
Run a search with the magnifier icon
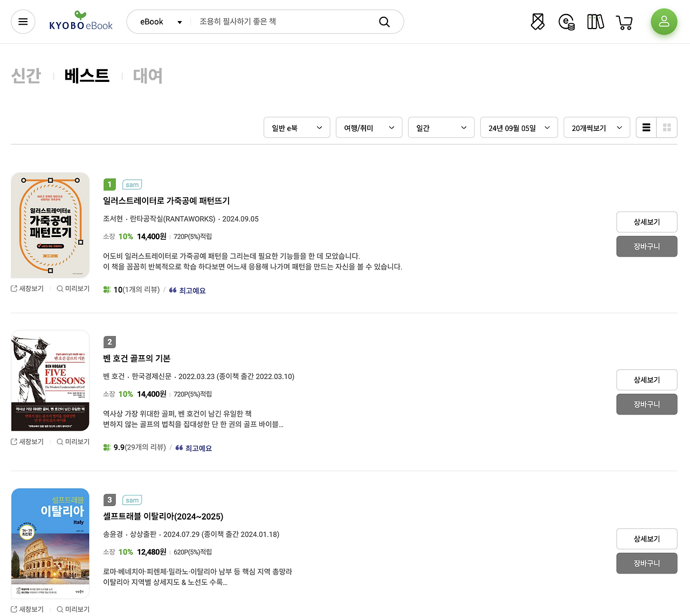pos(384,22)
